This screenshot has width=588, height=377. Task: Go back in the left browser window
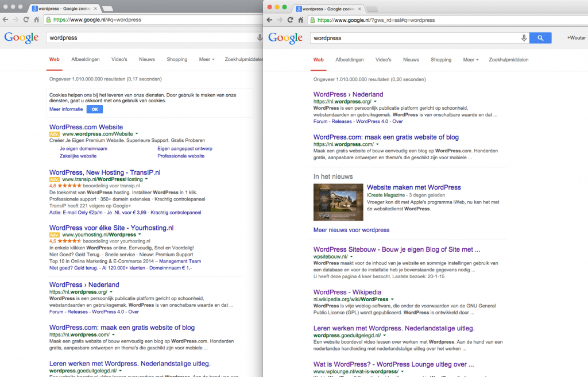click(x=5, y=20)
